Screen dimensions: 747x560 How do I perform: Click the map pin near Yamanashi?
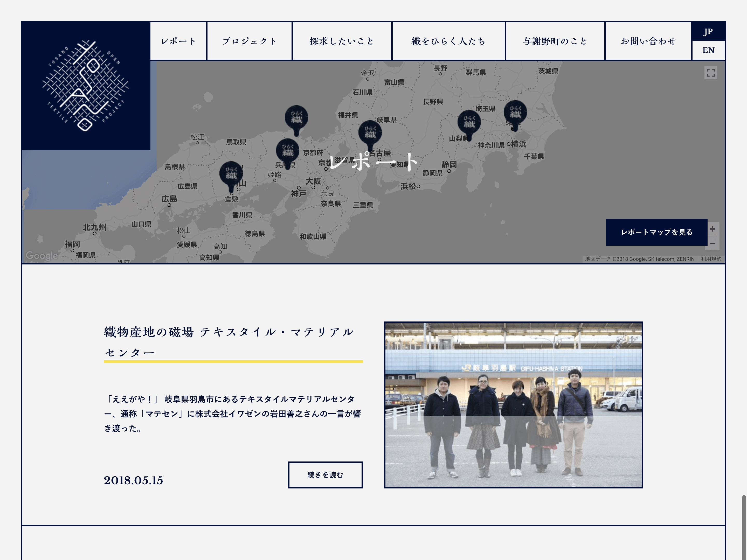point(469,123)
